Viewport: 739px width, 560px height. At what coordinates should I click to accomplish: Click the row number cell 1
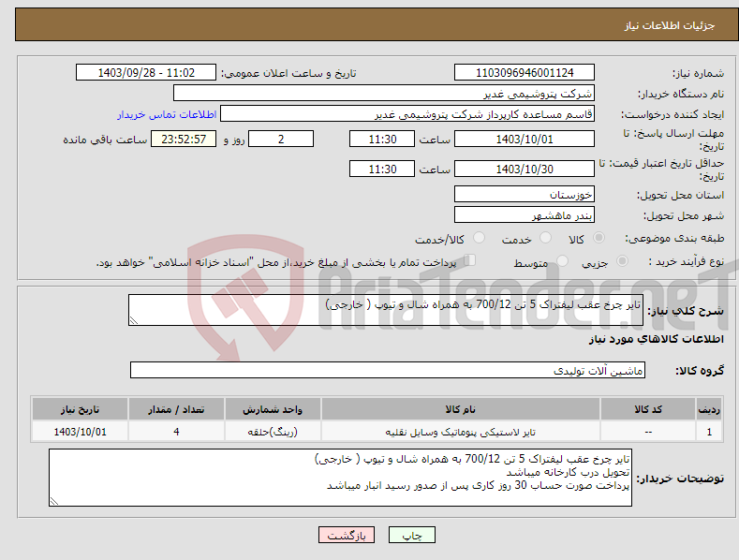709,432
